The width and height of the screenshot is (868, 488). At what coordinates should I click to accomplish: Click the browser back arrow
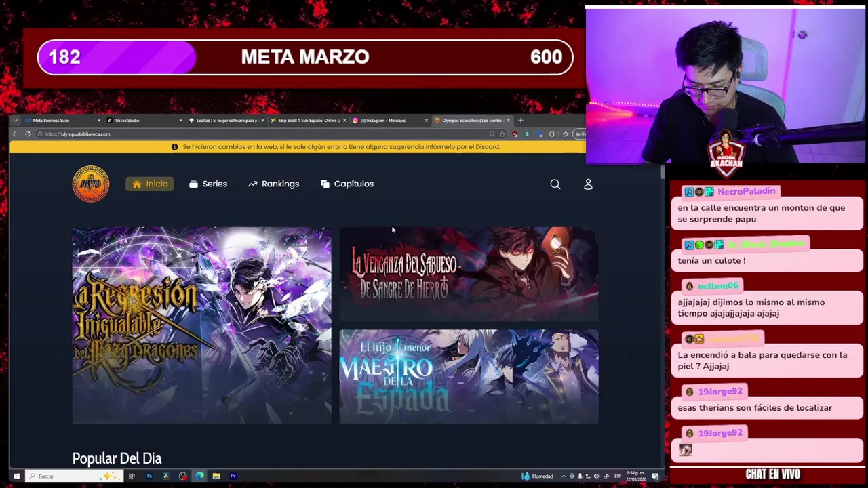click(x=15, y=134)
